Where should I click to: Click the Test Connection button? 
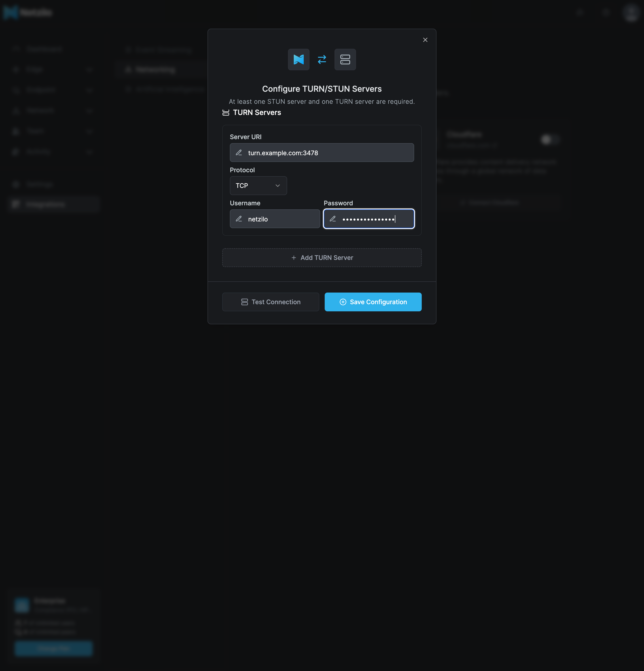[271, 302]
